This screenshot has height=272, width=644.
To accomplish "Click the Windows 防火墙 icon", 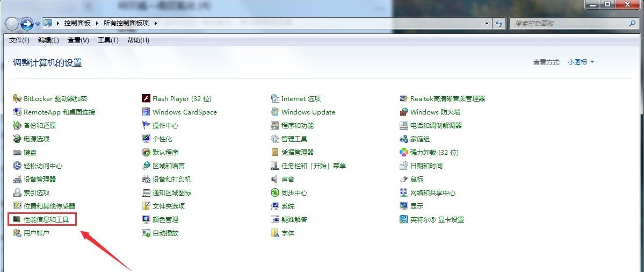I will [x=404, y=112].
